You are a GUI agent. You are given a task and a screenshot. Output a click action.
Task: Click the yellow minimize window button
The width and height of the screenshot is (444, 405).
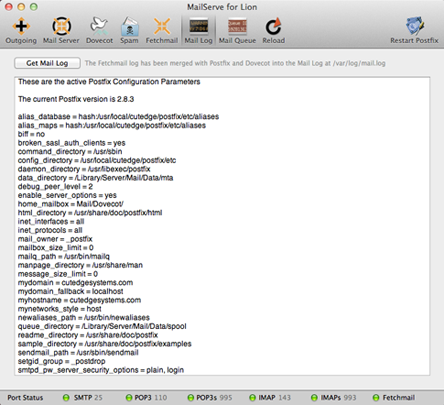point(21,7)
